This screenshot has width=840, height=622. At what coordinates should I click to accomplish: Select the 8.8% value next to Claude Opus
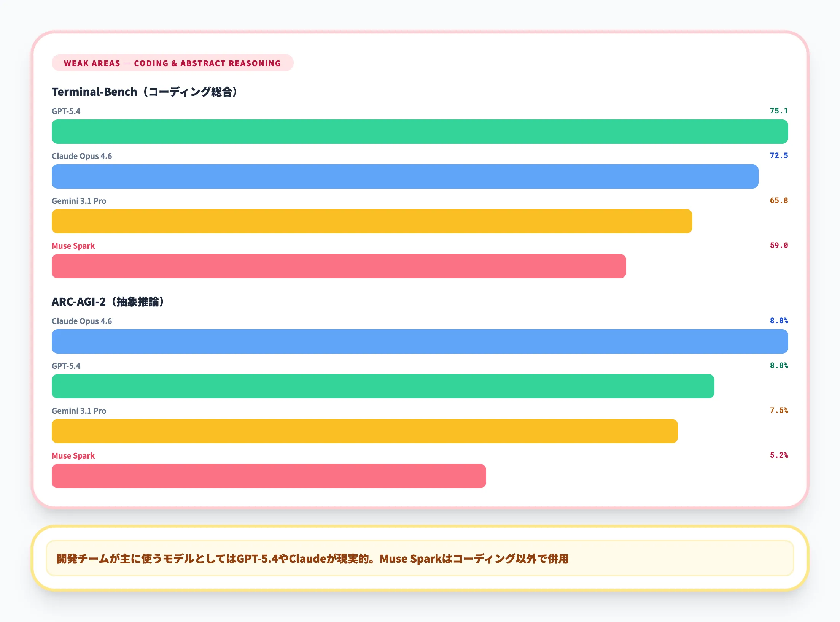click(x=778, y=321)
